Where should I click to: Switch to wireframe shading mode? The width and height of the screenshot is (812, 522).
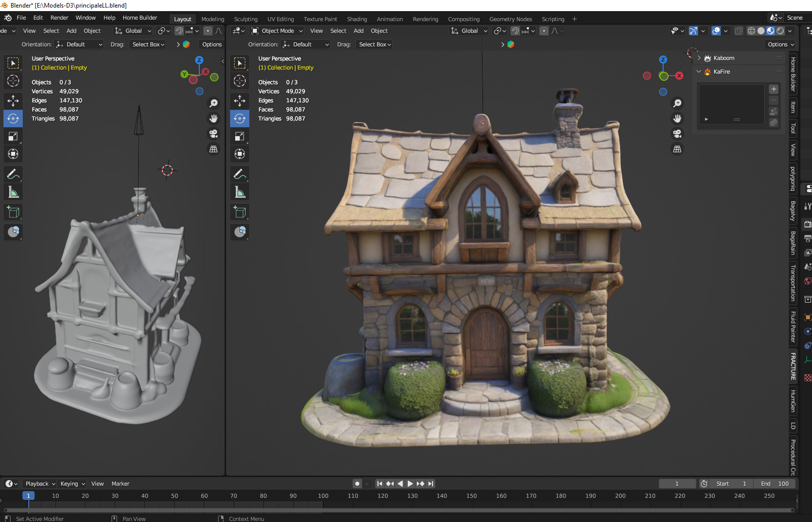click(751, 31)
